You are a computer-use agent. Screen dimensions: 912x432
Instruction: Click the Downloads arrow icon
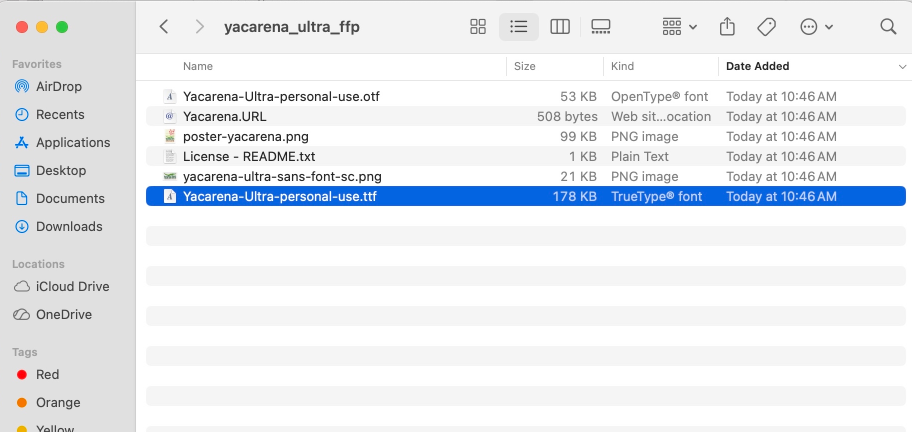point(22,226)
